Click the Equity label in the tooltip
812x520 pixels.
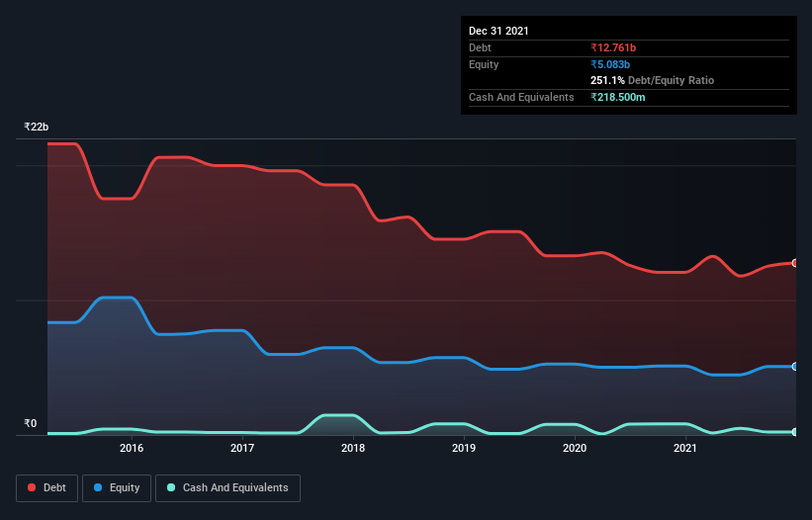484,64
